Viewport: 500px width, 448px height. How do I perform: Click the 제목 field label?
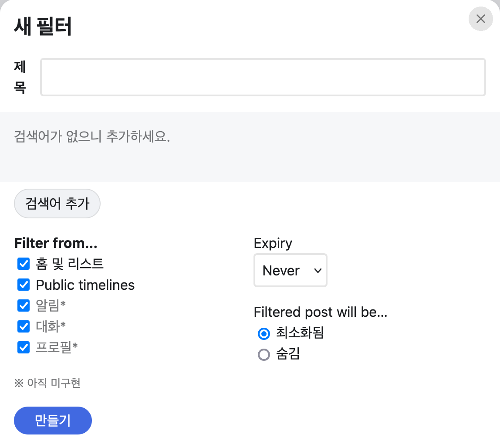20,77
